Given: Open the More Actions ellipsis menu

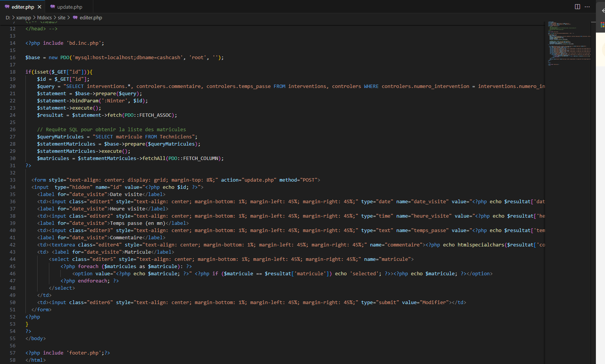Looking at the screenshot, I should click(x=587, y=7).
